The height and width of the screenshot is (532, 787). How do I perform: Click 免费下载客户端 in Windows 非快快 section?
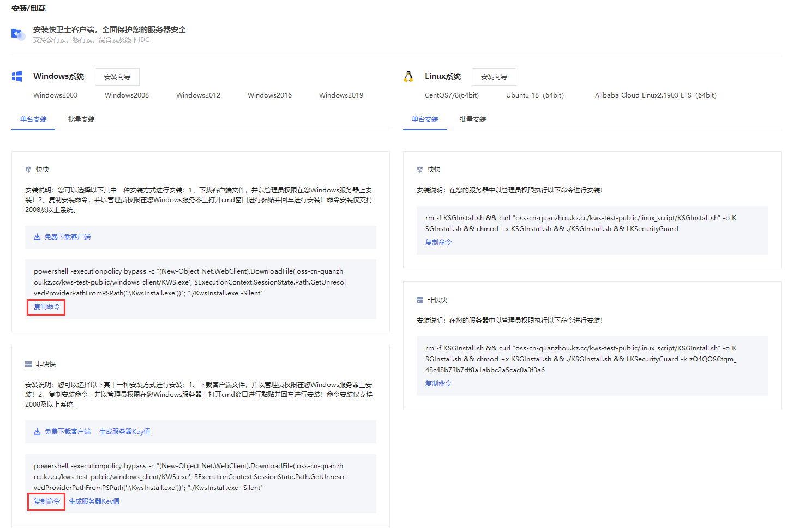click(x=68, y=432)
